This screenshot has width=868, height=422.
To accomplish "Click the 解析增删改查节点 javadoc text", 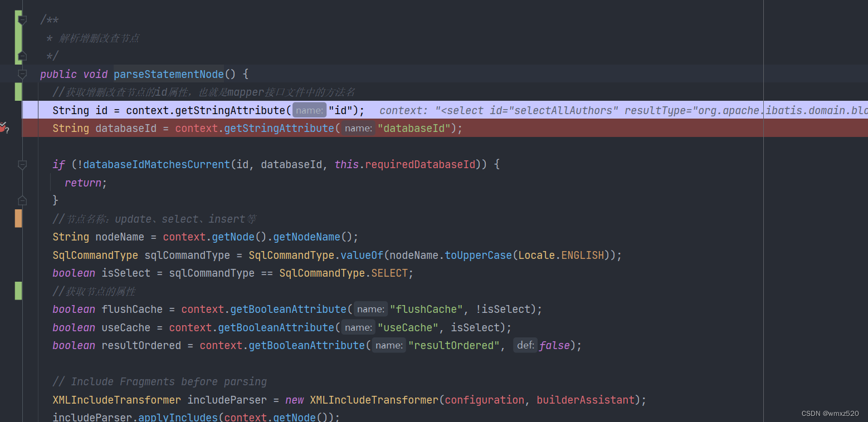I will tap(99, 38).
